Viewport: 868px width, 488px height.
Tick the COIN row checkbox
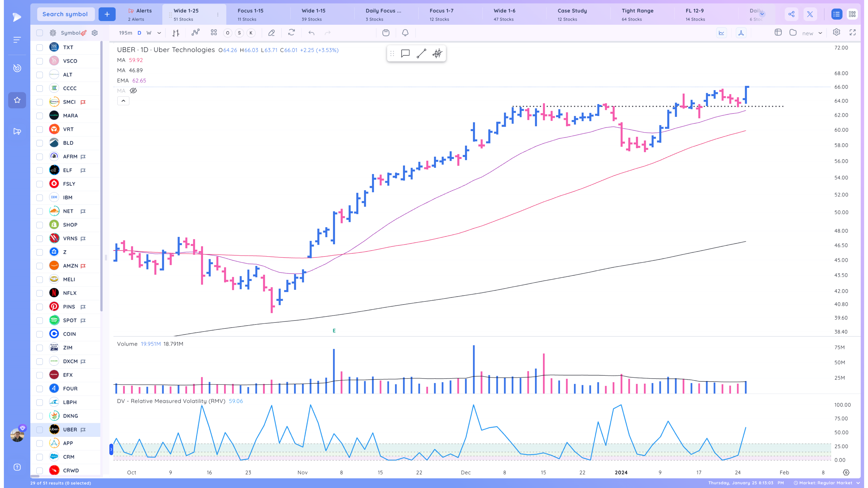pyautogui.click(x=39, y=334)
